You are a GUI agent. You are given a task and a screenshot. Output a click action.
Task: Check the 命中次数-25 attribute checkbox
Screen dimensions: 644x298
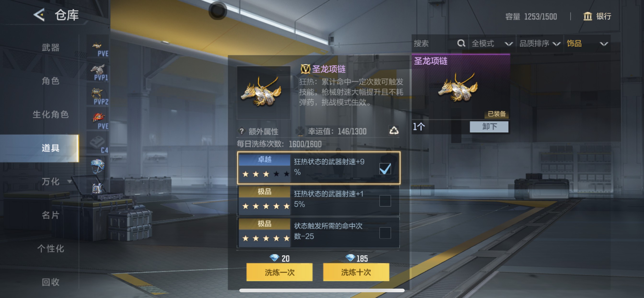coord(385,233)
